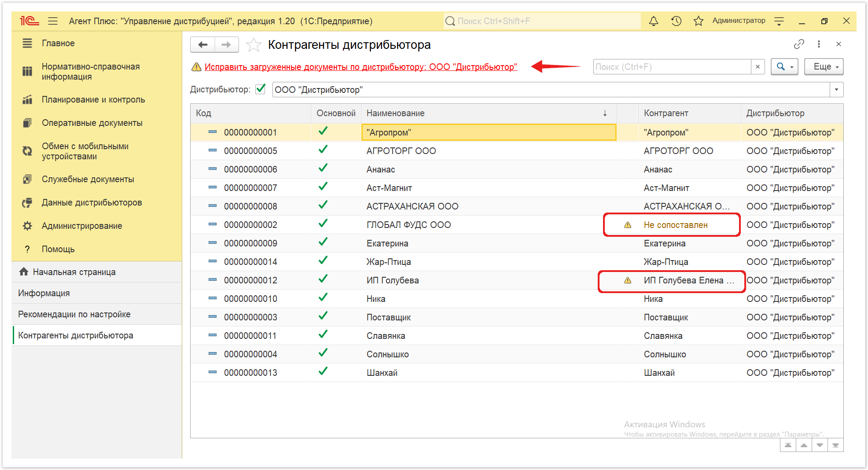Click the Поиск (Ctrl+F) search field
The width and height of the screenshot is (868, 470).
click(x=672, y=67)
